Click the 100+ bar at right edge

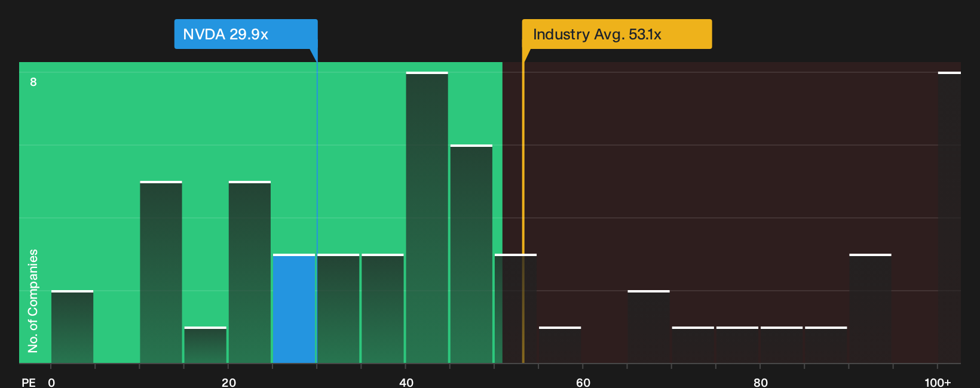[950, 217]
